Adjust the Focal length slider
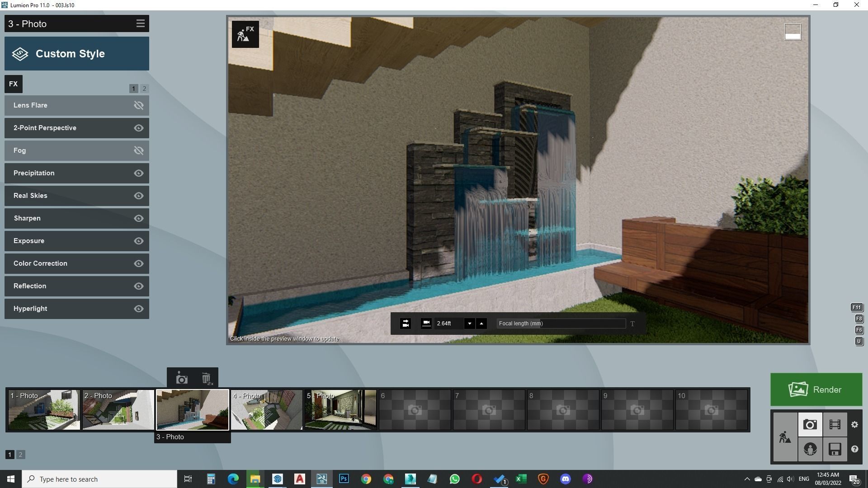The image size is (868, 488). 561,324
